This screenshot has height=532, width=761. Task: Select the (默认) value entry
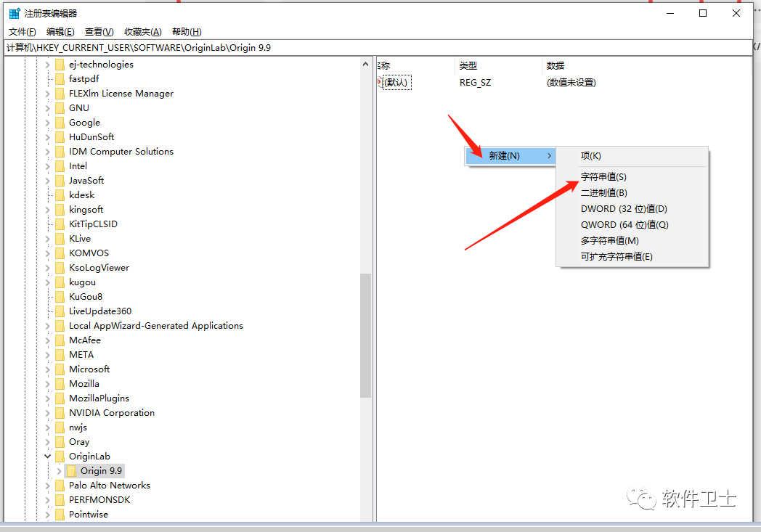[397, 83]
